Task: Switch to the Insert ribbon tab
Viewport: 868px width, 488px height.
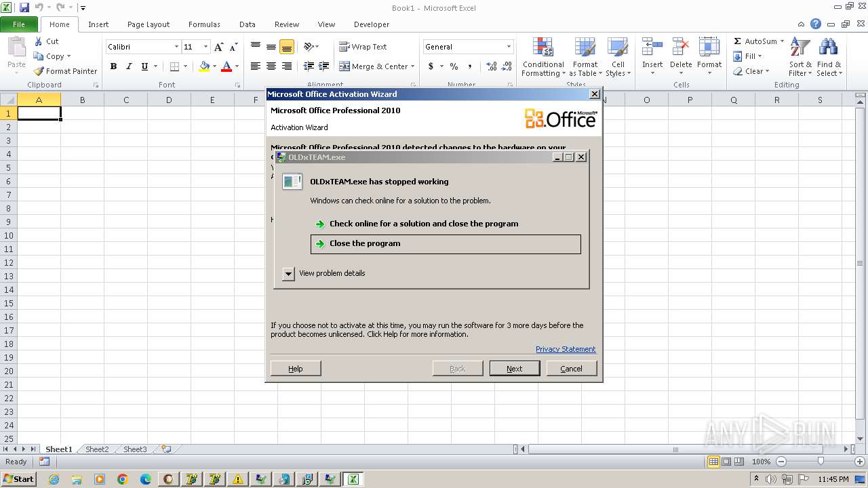Action: tap(98, 24)
